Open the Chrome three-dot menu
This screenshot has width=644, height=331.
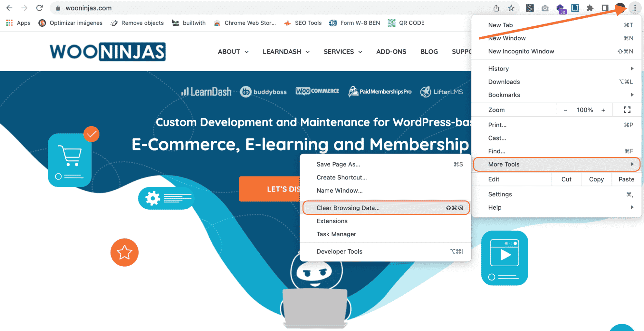tap(635, 8)
